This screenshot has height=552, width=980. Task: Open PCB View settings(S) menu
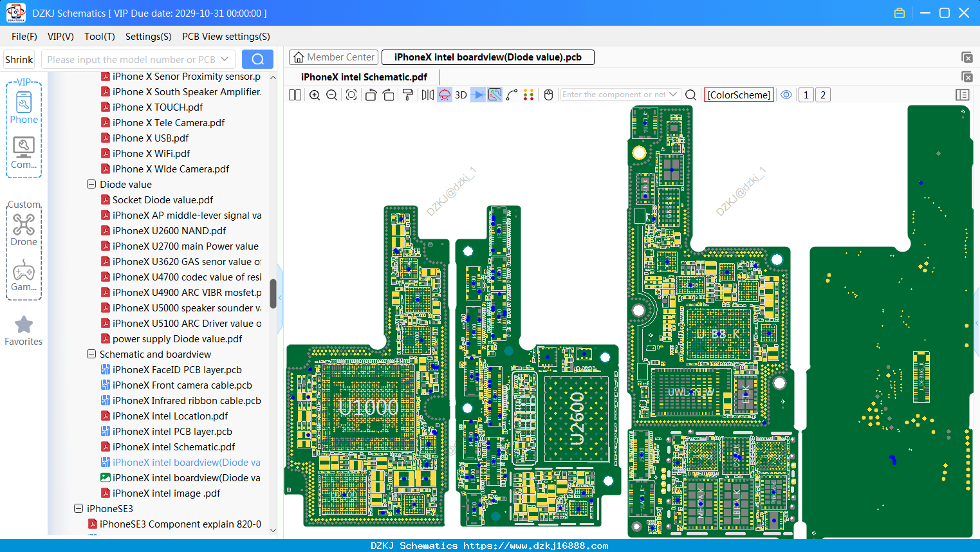(x=226, y=37)
